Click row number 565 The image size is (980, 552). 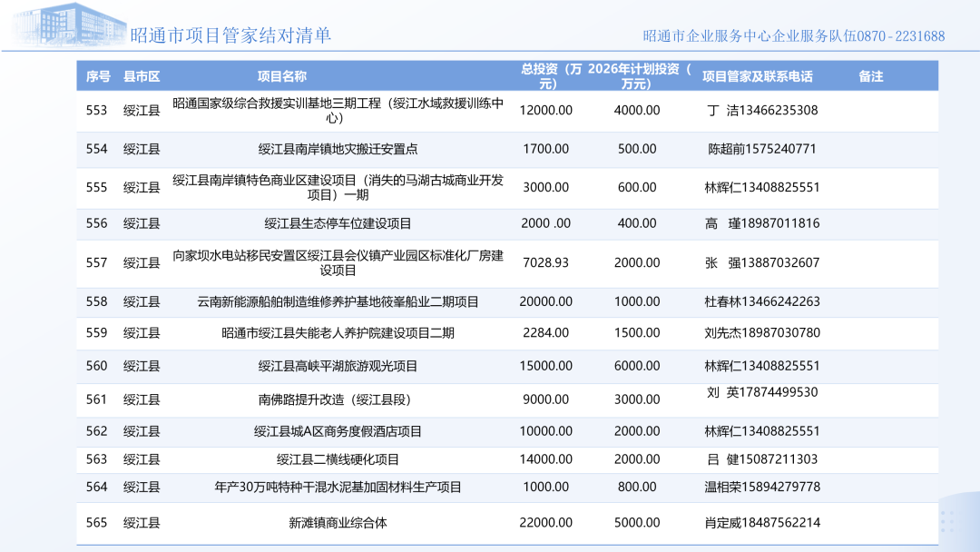tap(97, 523)
